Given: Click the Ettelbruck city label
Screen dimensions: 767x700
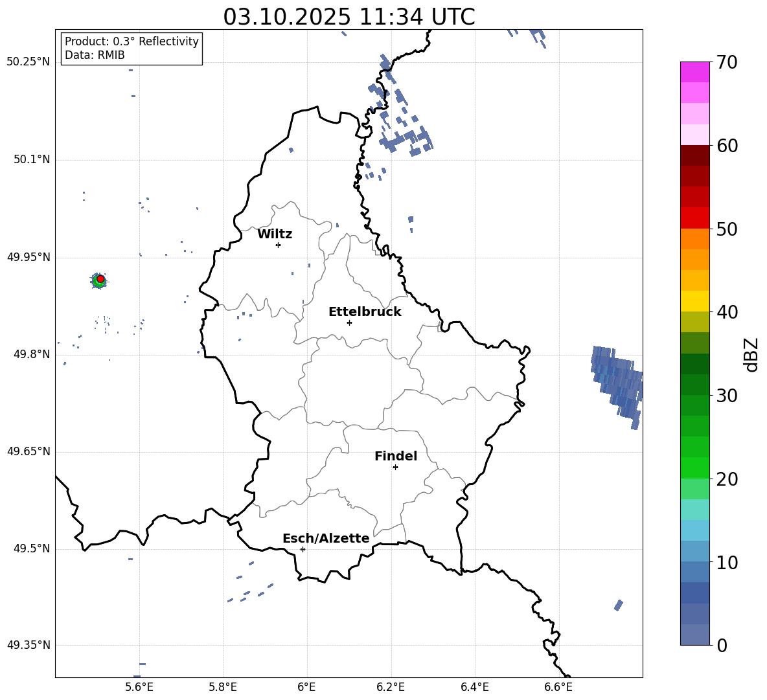Looking at the screenshot, I should tap(365, 312).
